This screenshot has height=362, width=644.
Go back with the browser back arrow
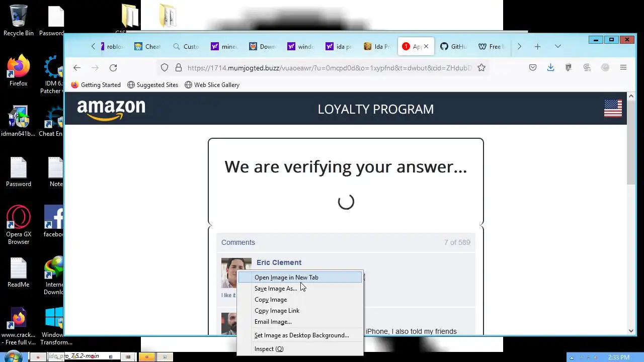coord(77,67)
